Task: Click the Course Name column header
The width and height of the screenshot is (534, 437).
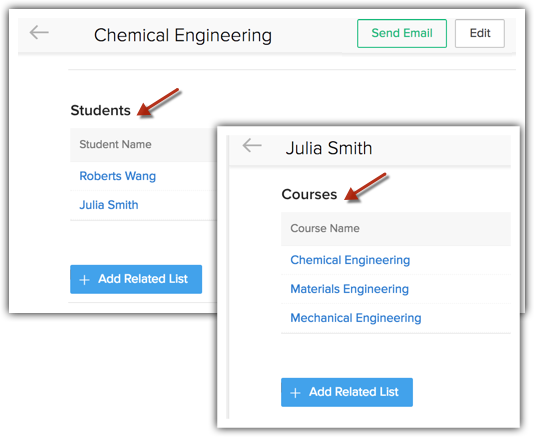Action: coord(325,228)
